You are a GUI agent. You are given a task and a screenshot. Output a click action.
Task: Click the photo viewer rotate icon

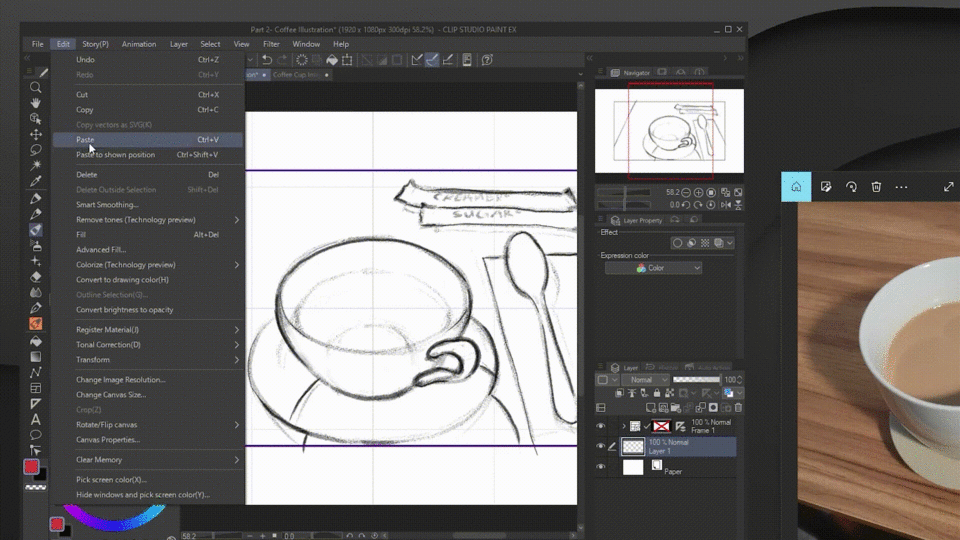(851, 187)
